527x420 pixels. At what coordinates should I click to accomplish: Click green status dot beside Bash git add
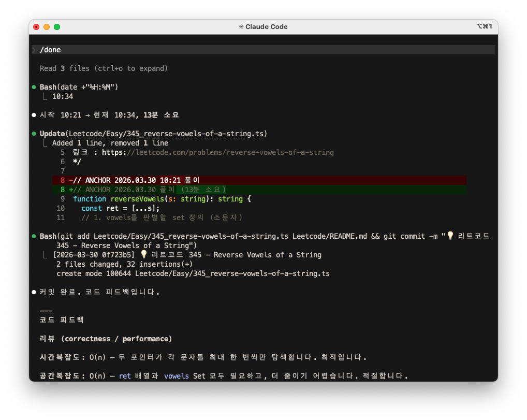click(34, 236)
